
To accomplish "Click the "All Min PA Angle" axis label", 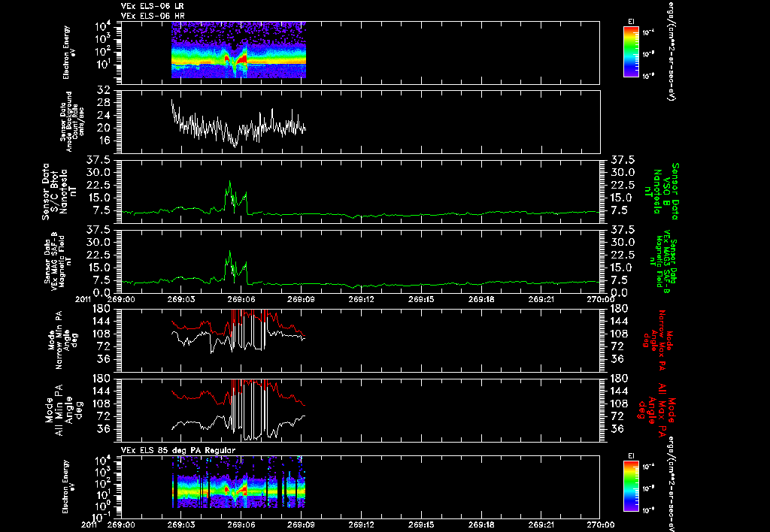I will pyautogui.click(x=65, y=410).
